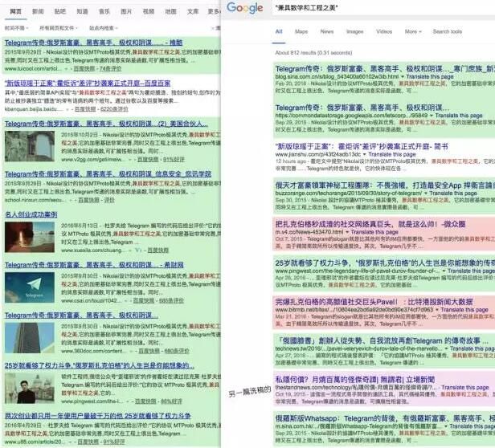
Task: Open Baidu result 两次创业都只用一年
Action: coord(98,416)
